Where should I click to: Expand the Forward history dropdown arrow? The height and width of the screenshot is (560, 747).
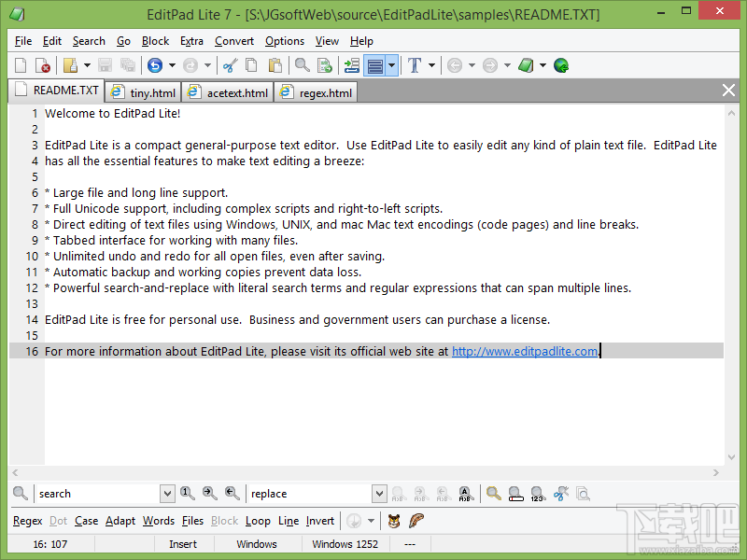[507, 65]
